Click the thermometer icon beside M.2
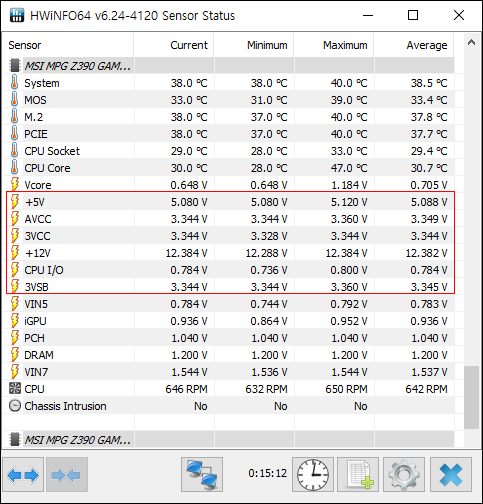This screenshot has width=483, height=504. click(14, 116)
